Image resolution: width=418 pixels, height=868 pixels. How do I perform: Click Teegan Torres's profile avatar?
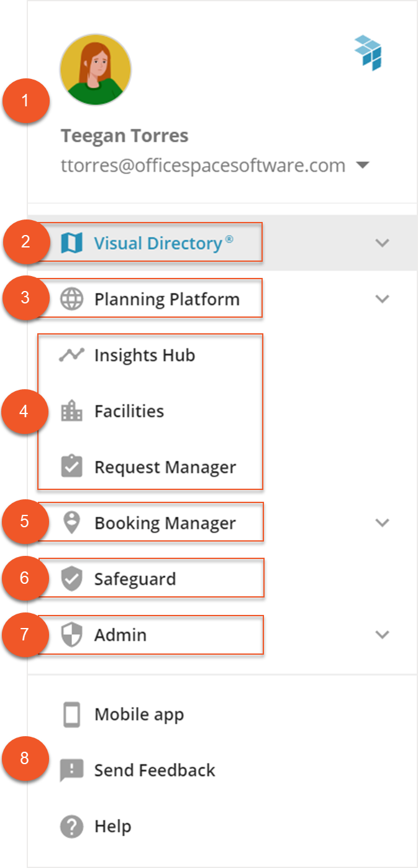[x=95, y=70]
